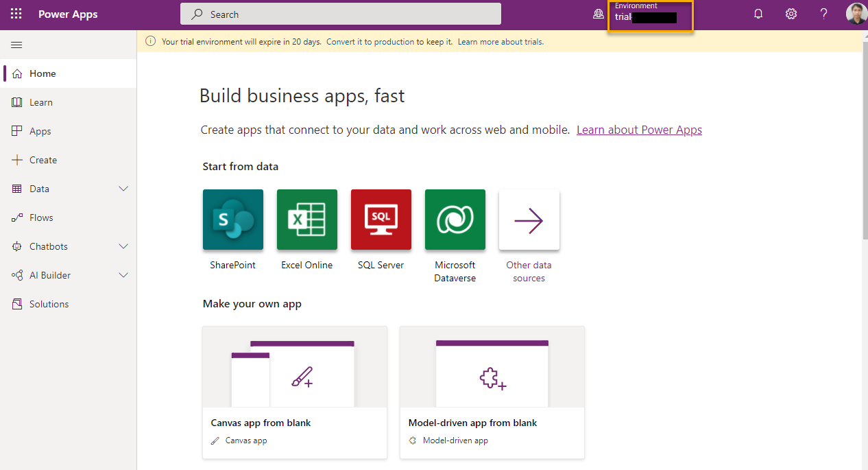Click the Make your own app heading
Viewport: 868px width, 470px height.
(x=252, y=304)
